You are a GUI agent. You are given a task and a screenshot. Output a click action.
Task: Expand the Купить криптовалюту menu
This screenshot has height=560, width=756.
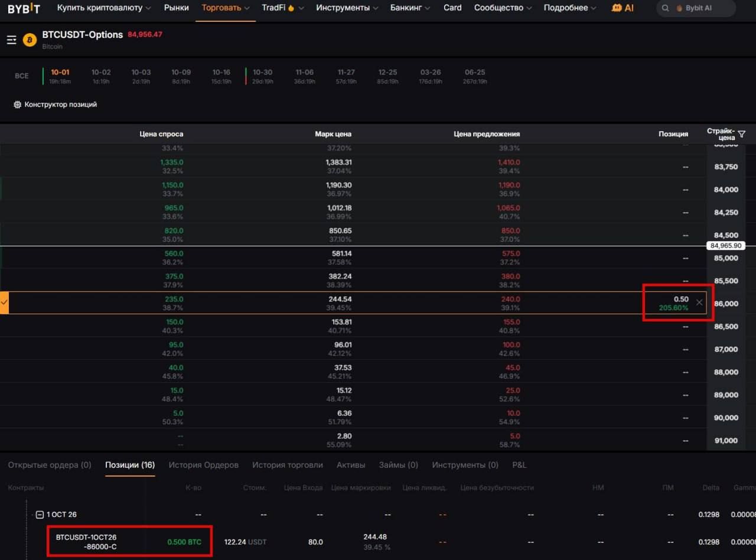coord(104,8)
